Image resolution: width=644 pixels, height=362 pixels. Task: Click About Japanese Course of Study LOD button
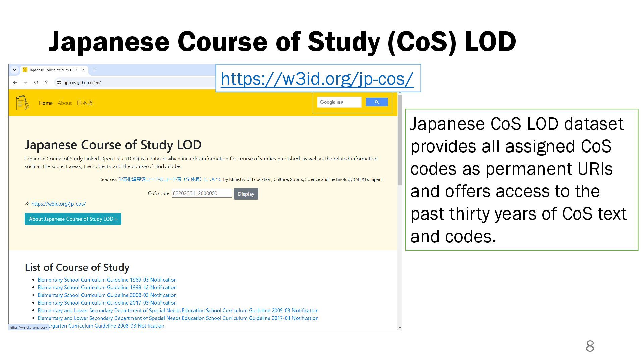click(x=73, y=219)
